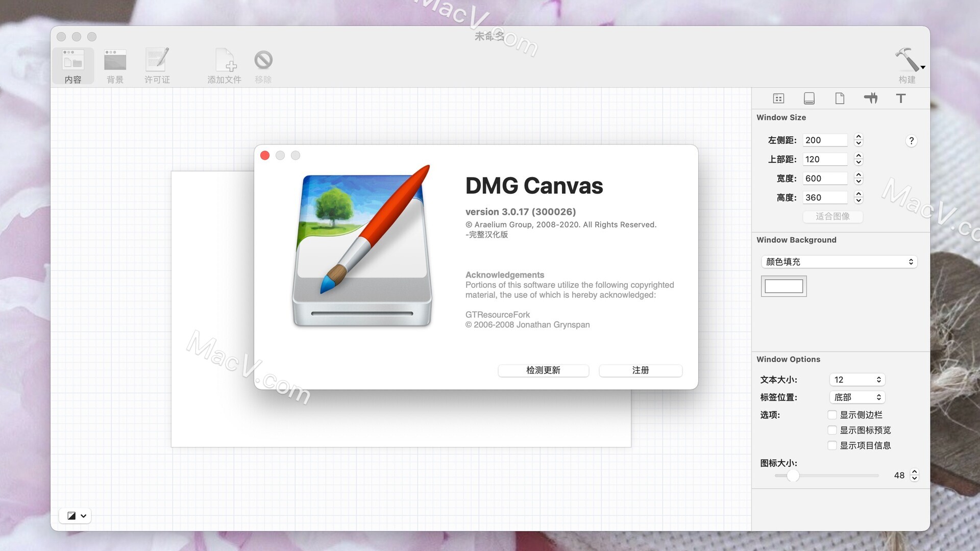Close the DMG Canvas about dialog
980x551 pixels.
pos(265,156)
